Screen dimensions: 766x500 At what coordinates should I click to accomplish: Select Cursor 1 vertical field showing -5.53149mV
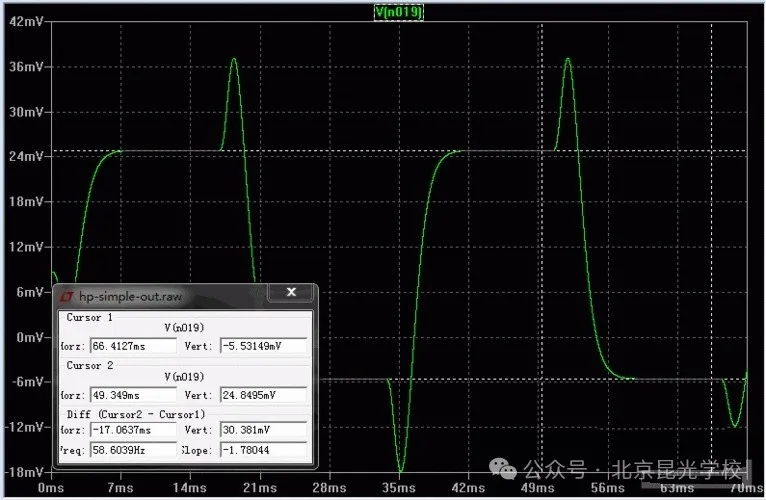(x=262, y=346)
